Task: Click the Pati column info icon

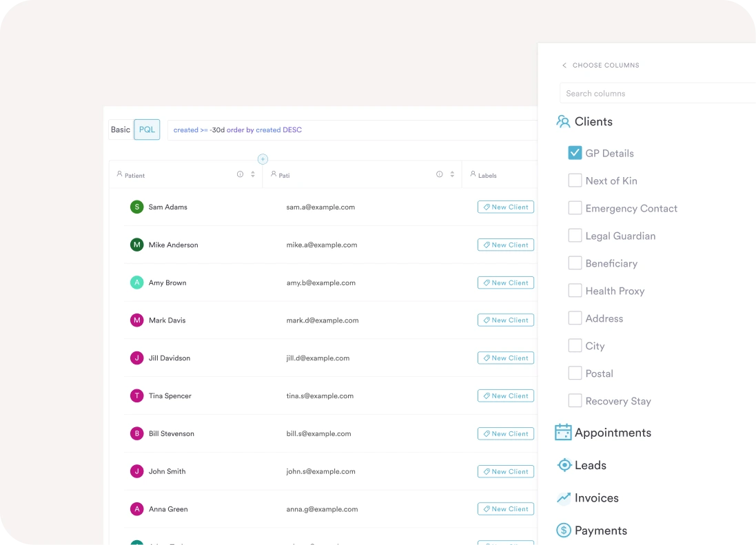Action: [439, 174]
